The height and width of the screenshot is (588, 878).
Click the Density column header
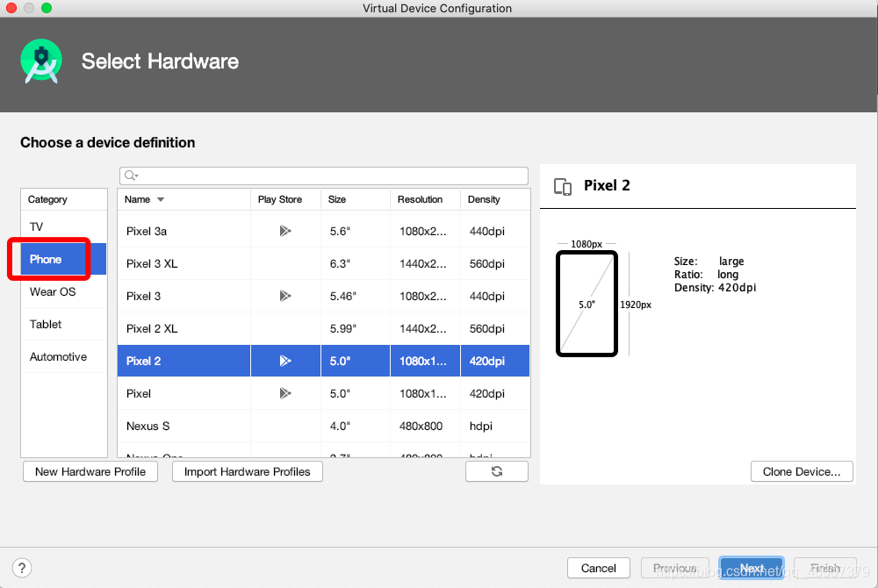click(495, 200)
